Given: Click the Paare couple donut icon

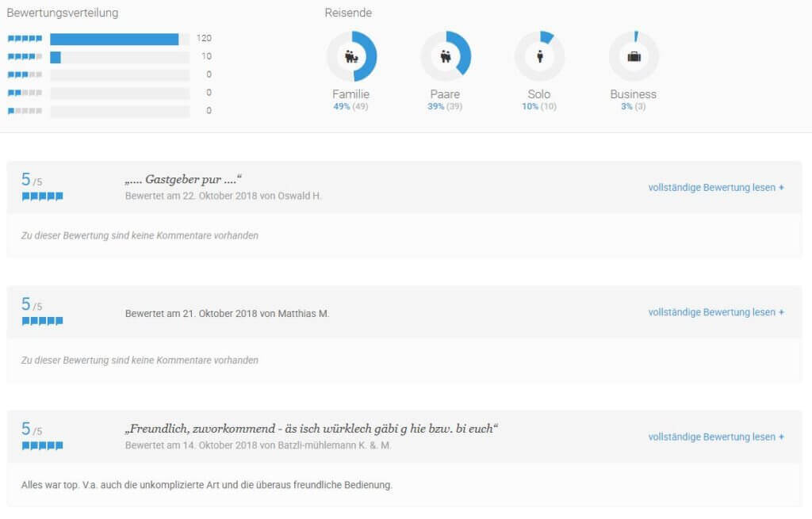Looking at the screenshot, I should 446,56.
